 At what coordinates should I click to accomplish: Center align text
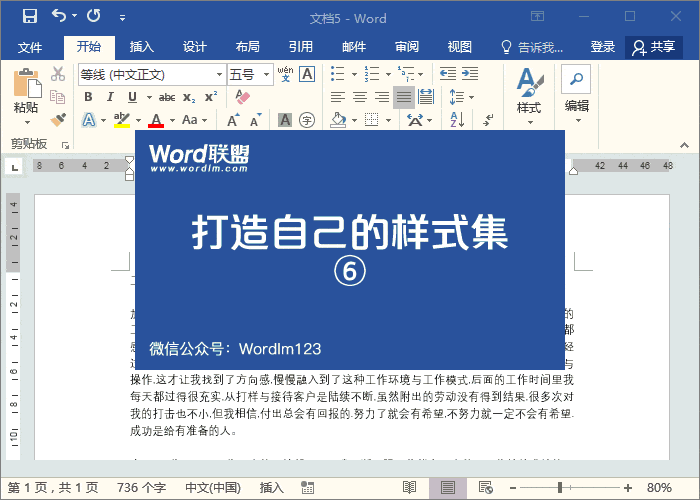point(360,97)
